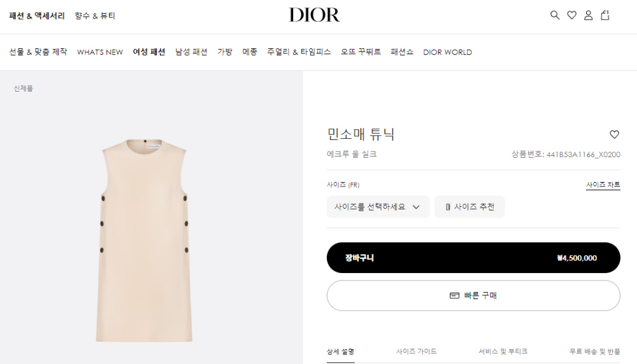The width and height of the screenshot is (637, 364).
Task: Click the 빠른 구매 button
Action: [473, 295]
